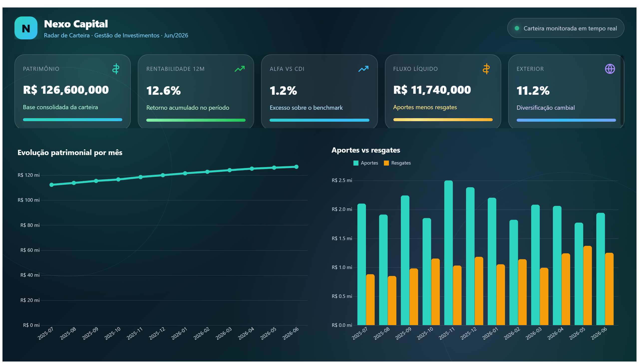This screenshot has width=639, height=364.
Task: Click the Nexo Capital N logo
Action: (26, 28)
